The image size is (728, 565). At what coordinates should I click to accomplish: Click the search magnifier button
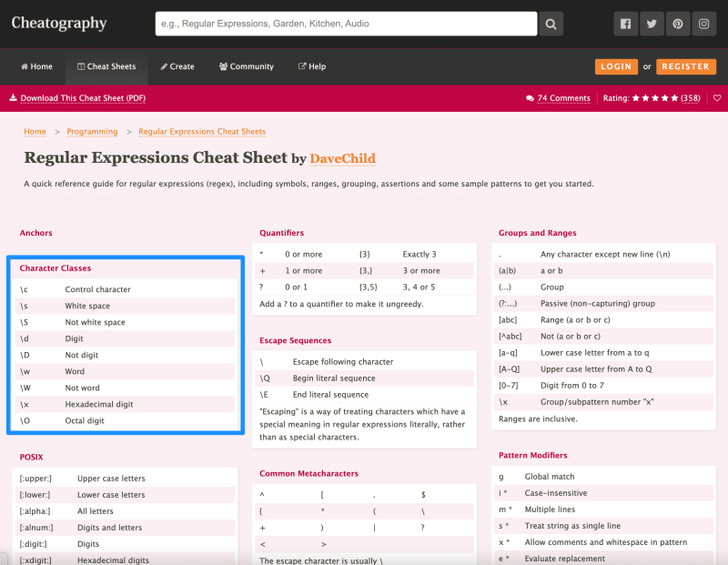pyautogui.click(x=551, y=24)
